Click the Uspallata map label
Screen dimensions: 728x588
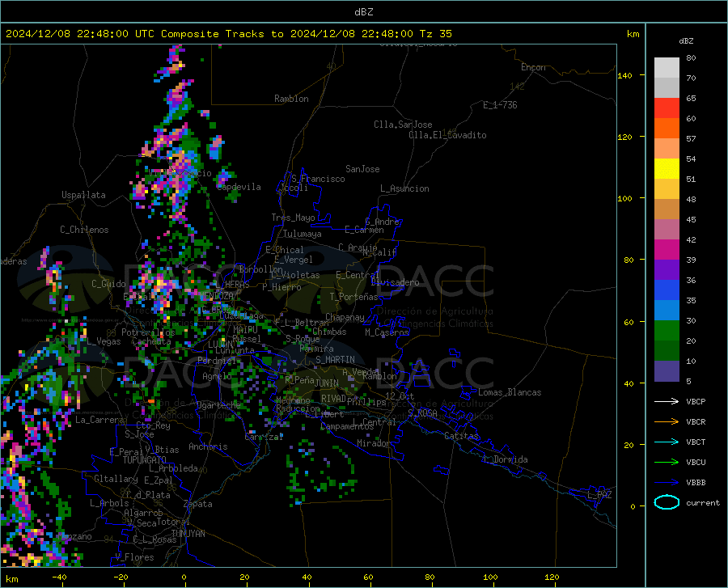pos(83,195)
